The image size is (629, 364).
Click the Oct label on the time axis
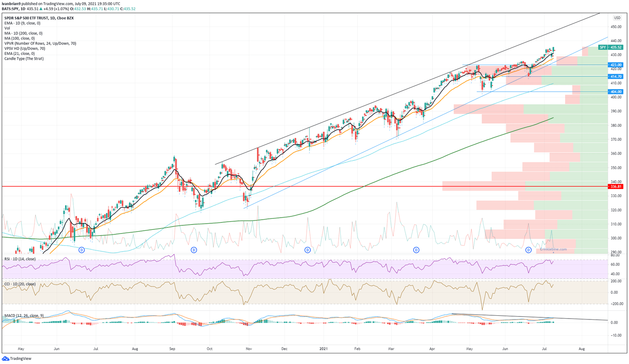pos(209,349)
